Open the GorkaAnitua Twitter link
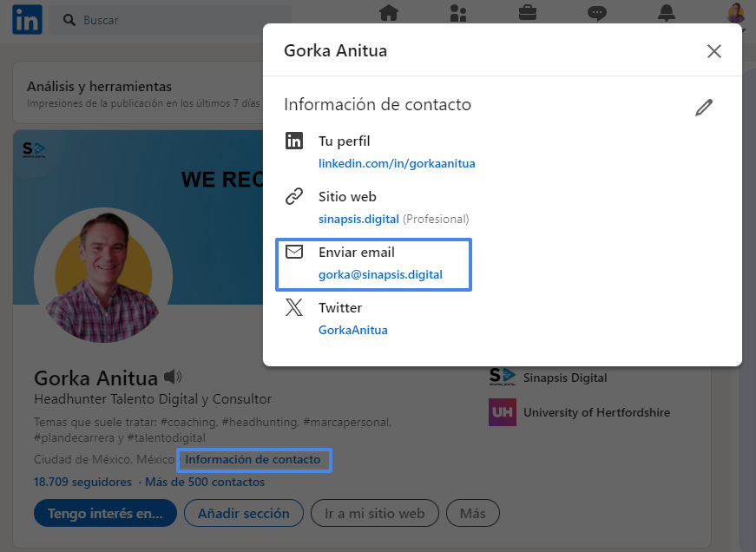The width and height of the screenshot is (756, 552). point(353,330)
